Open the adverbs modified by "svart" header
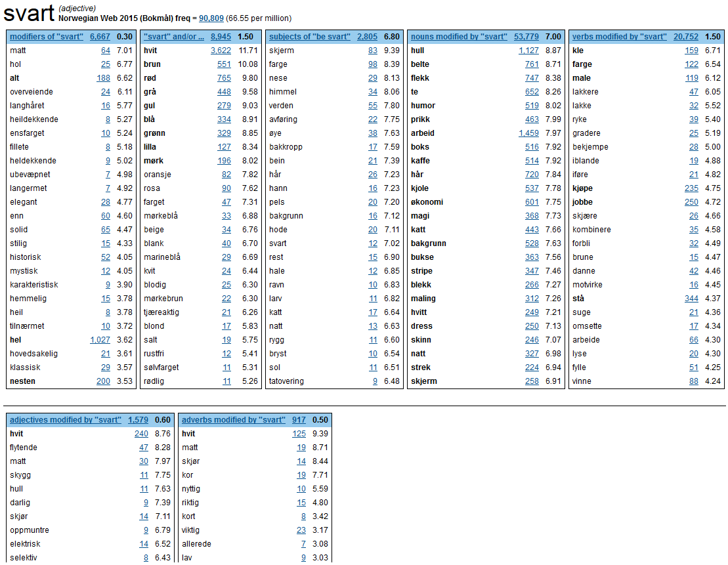The width and height of the screenshot is (728, 565). [x=234, y=420]
